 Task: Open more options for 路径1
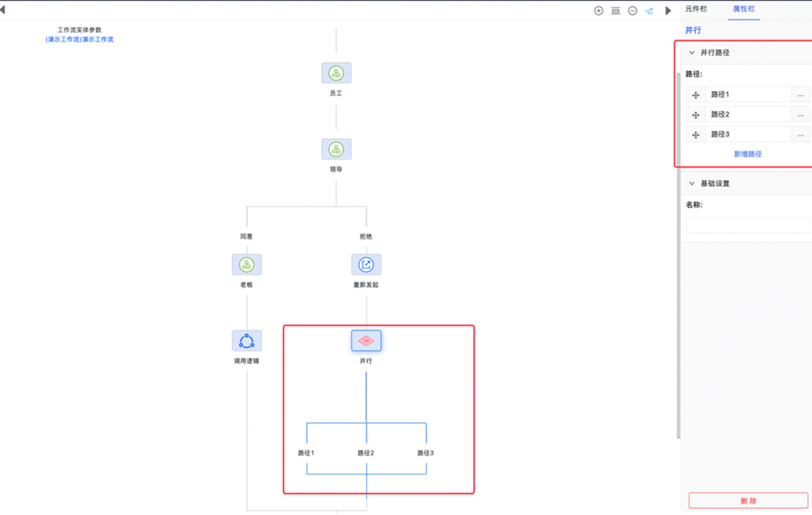[801, 95]
